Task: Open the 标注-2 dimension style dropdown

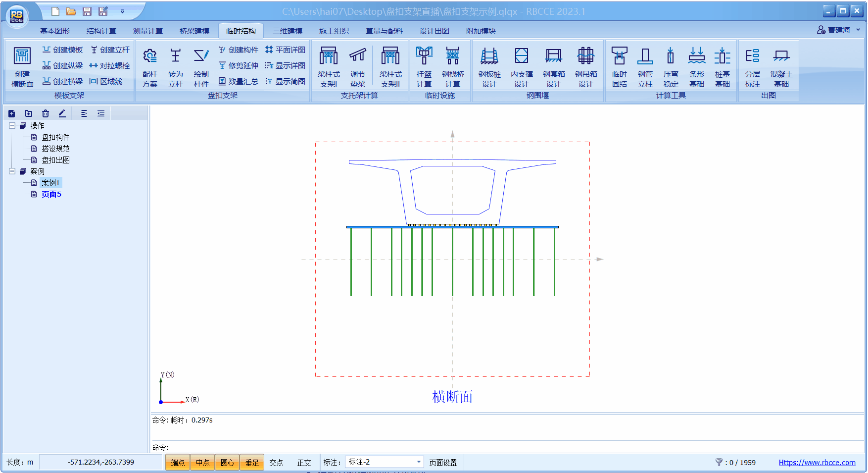Action: pyautogui.click(x=419, y=462)
